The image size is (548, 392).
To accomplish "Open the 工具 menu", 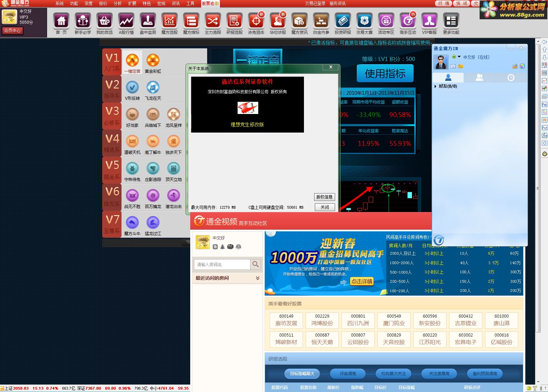I will (x=190, y=3).
